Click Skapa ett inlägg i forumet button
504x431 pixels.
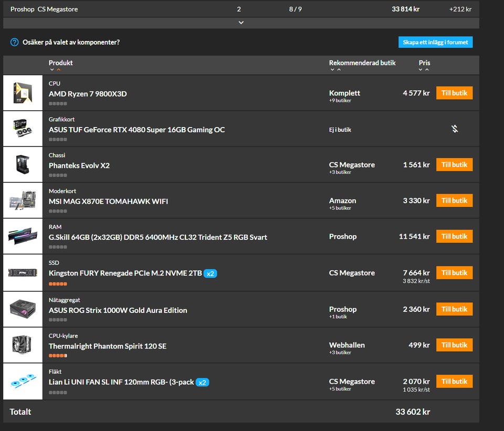[436, 42]
